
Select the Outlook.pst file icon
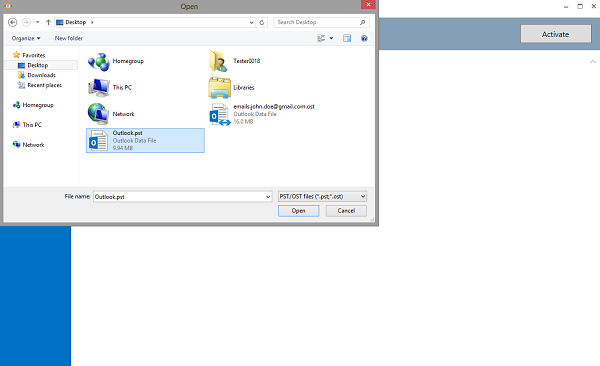[x=98, y=141]
